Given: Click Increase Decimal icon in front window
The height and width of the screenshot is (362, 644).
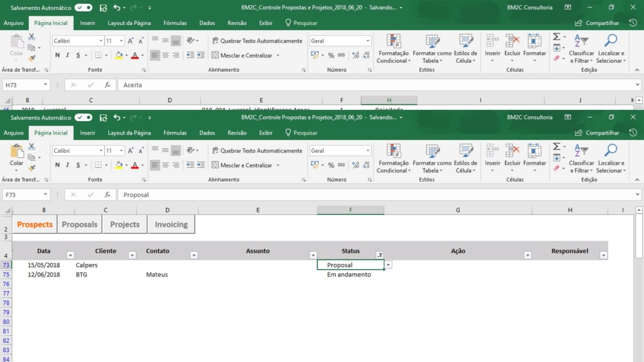Looking at the screenshot, I should (x=355, y=165).
